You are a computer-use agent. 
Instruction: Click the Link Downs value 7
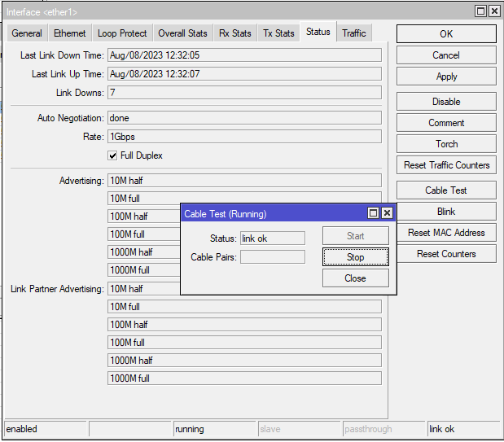coord(244,93)
